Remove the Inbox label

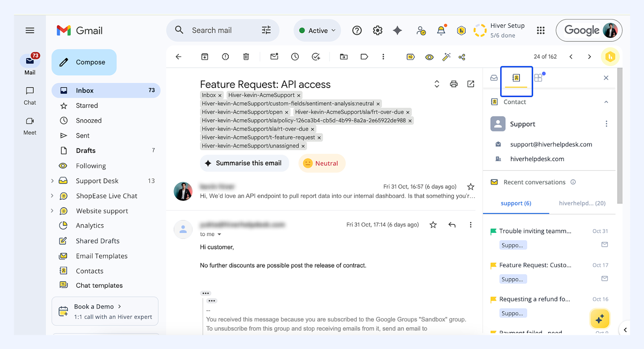[x=220, y=96]
